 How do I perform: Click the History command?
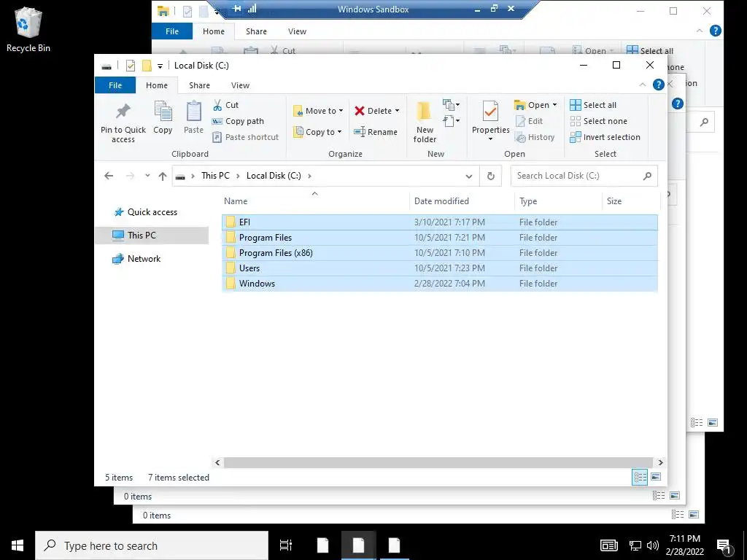tap(535, 137)
